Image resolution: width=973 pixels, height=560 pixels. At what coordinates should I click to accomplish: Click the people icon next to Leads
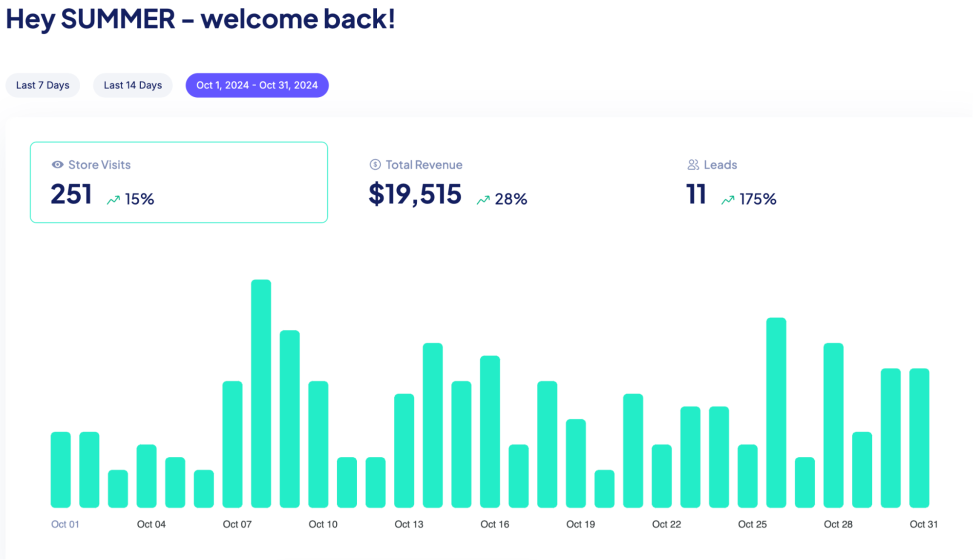point(693,165)
